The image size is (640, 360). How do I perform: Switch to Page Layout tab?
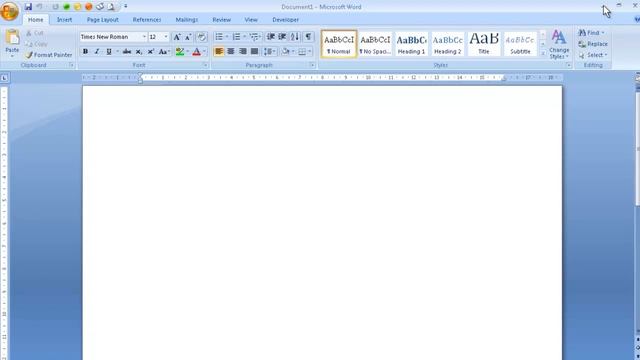coord(102,20)
